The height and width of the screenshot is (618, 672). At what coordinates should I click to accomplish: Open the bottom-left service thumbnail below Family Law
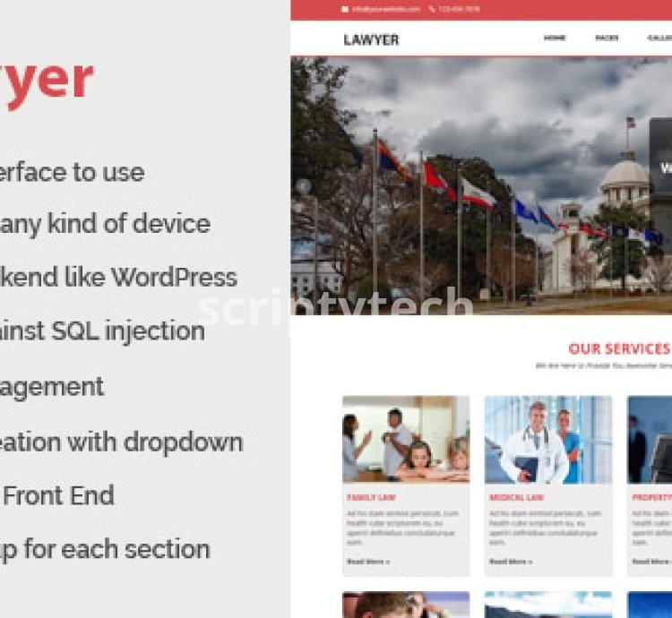[x=405, y=605]
